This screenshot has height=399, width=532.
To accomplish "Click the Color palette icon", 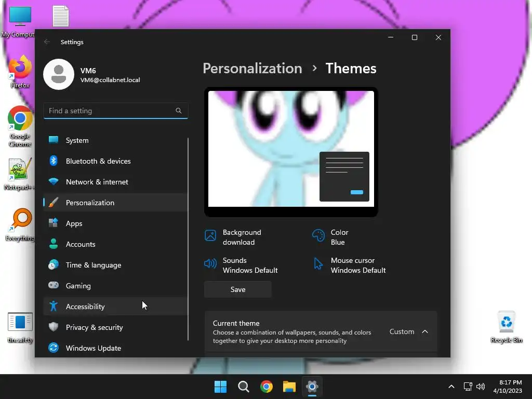I will click(x=318, y=235).
